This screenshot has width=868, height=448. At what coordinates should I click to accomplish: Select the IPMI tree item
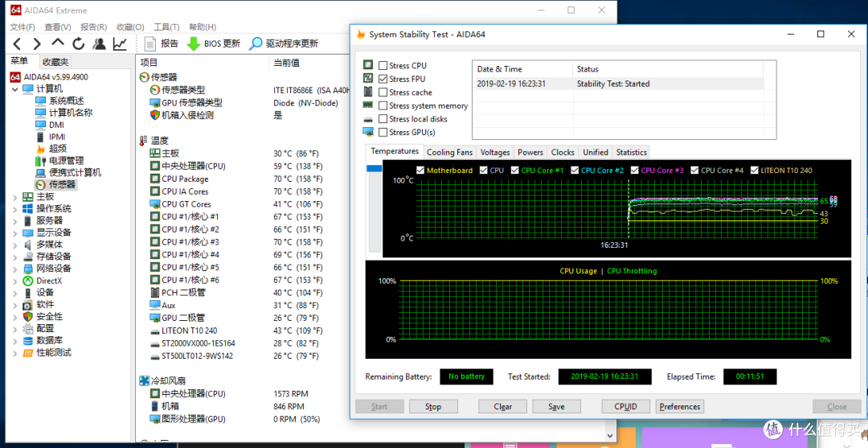pyautogui.click(x=51, y=137)
